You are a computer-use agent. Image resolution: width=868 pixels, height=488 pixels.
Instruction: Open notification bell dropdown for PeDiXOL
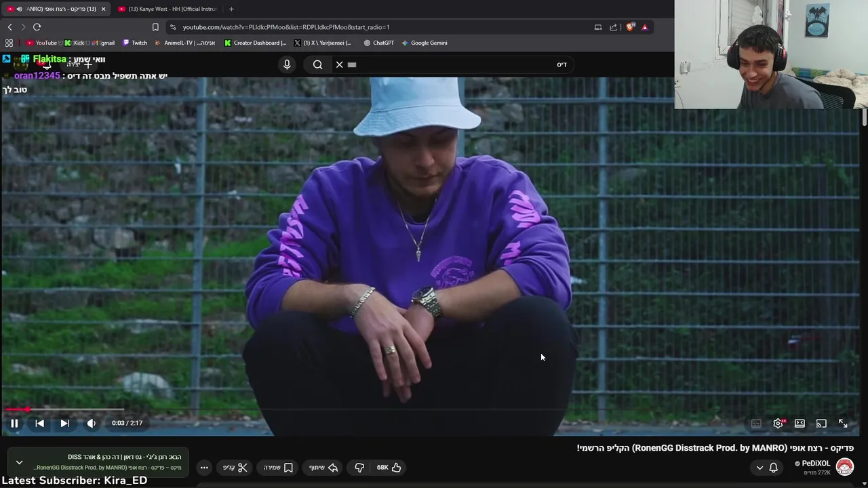coord(766,467)
